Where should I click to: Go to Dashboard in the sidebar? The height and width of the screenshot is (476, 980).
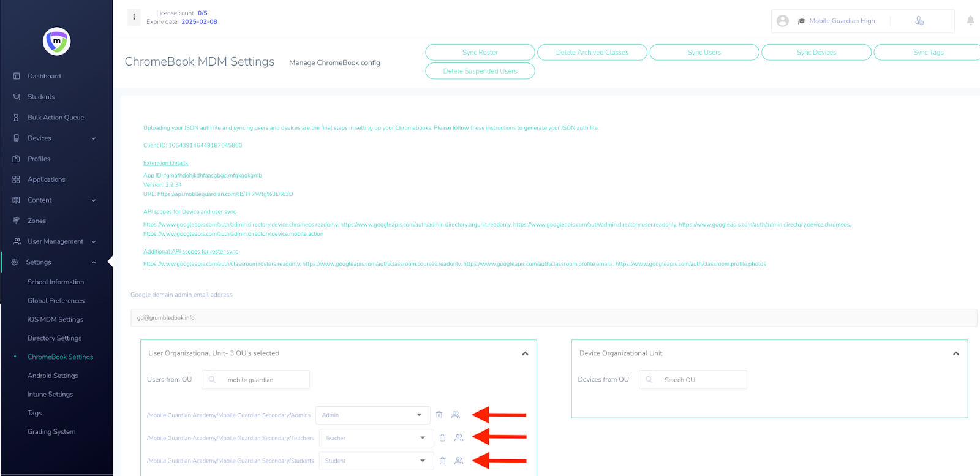tap(44, 76)
